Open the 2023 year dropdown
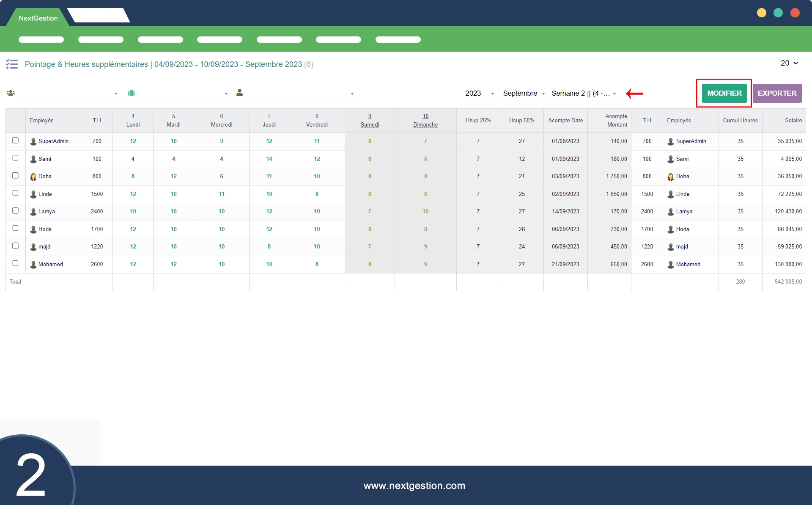Image resolution: width=812 pixels, height=505 pixels. (480, 94)
